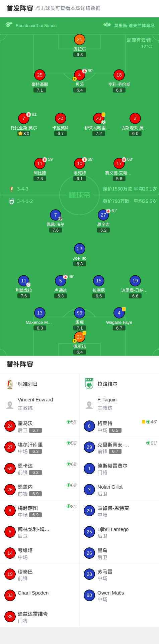Click the 标准列日 club crest
The image size is (159, 644).
(x=10, y=384)
